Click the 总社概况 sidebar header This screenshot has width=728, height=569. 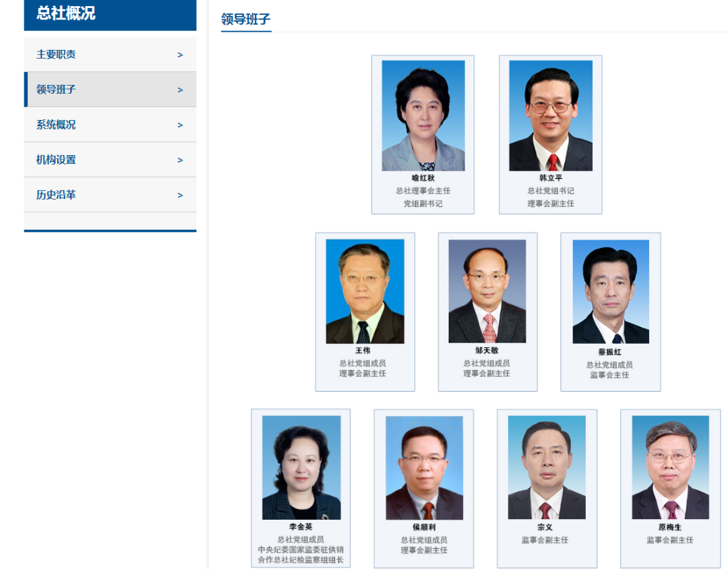(110, 14)
